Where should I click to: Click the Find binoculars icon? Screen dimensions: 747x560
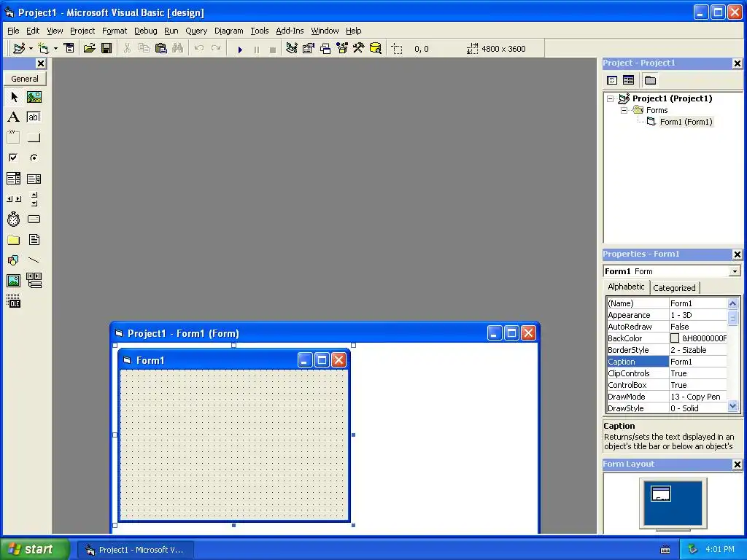click(x=178, y=49)
